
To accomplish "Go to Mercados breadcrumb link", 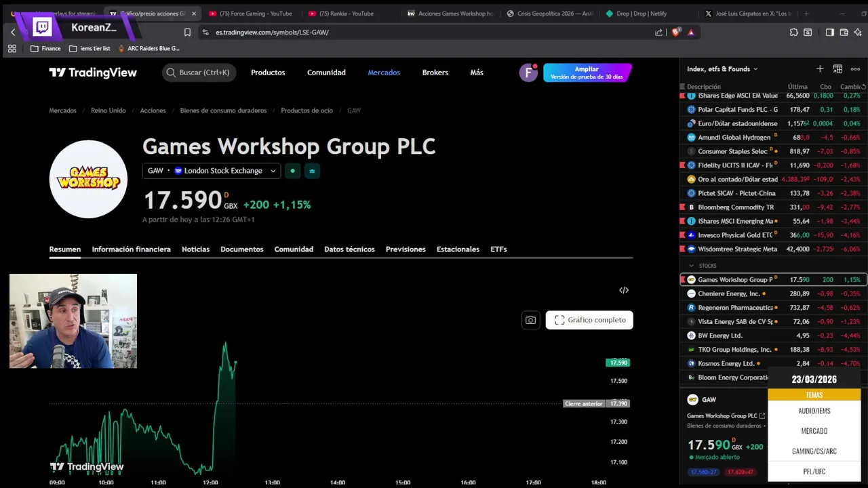I will point(62,110).
